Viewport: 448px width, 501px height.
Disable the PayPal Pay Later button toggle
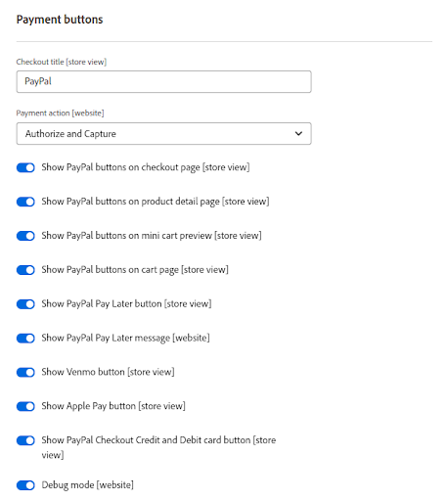25,304
